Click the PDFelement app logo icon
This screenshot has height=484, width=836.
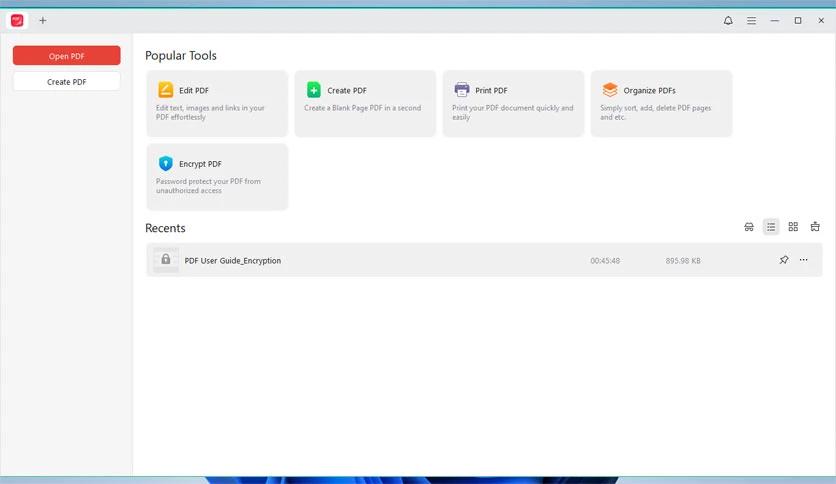[x=17, y=20]
